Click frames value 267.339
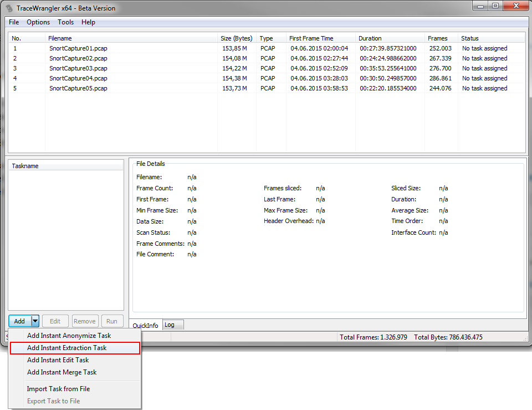 pos(441,58)
